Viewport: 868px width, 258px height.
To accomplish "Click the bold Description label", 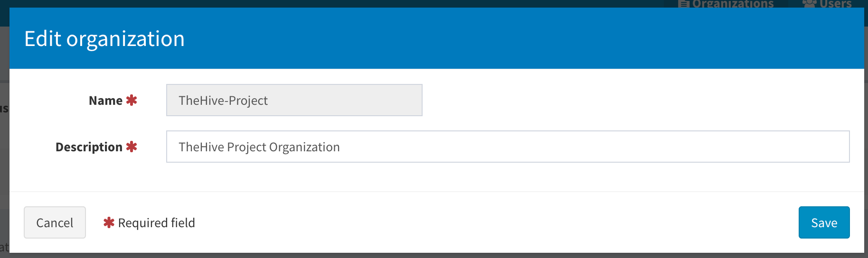I will tap(89, 147).
